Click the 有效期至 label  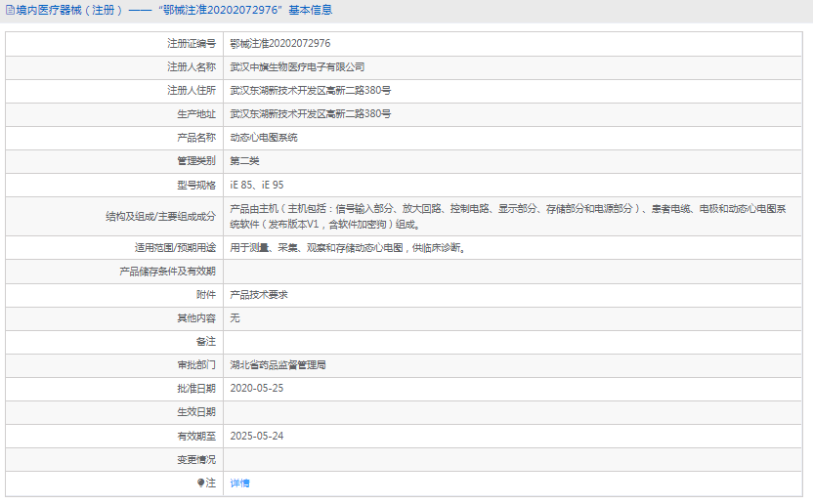click(x=196, y=436)
